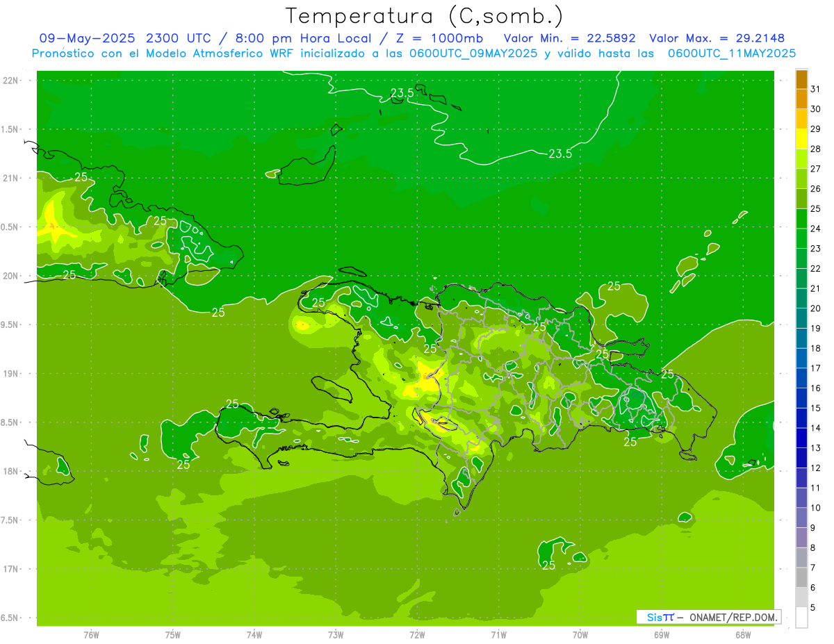Click the colorbar label '23'

(816, 249)
